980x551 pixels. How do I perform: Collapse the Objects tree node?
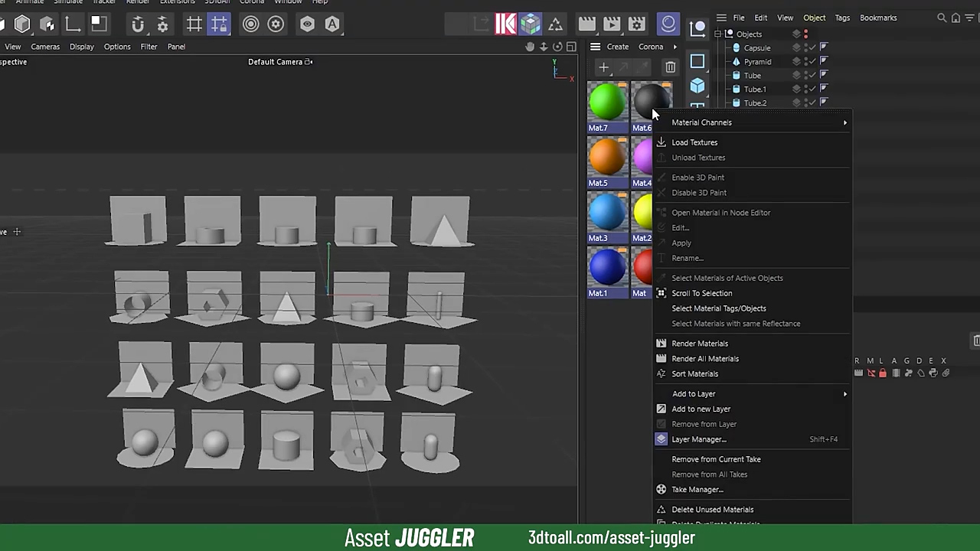pyautogui.click(x=718, y=34)
